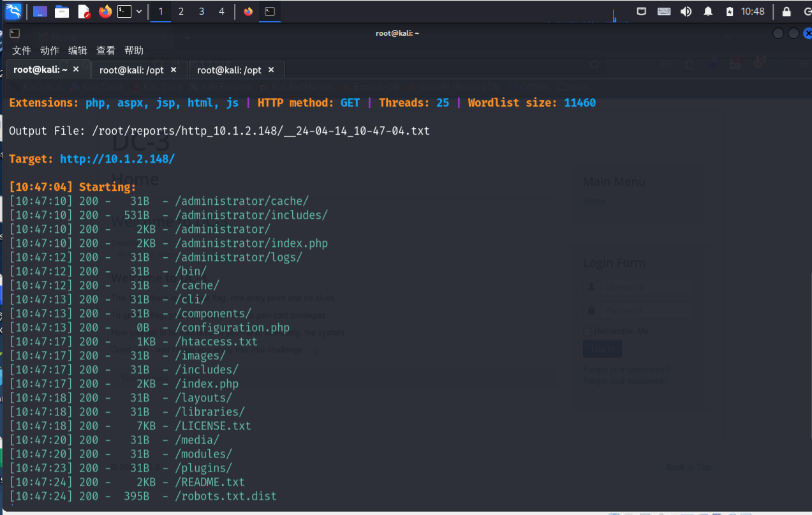Click the /LICENSE.txt result
812x515 pixels.
click(213, 426)
